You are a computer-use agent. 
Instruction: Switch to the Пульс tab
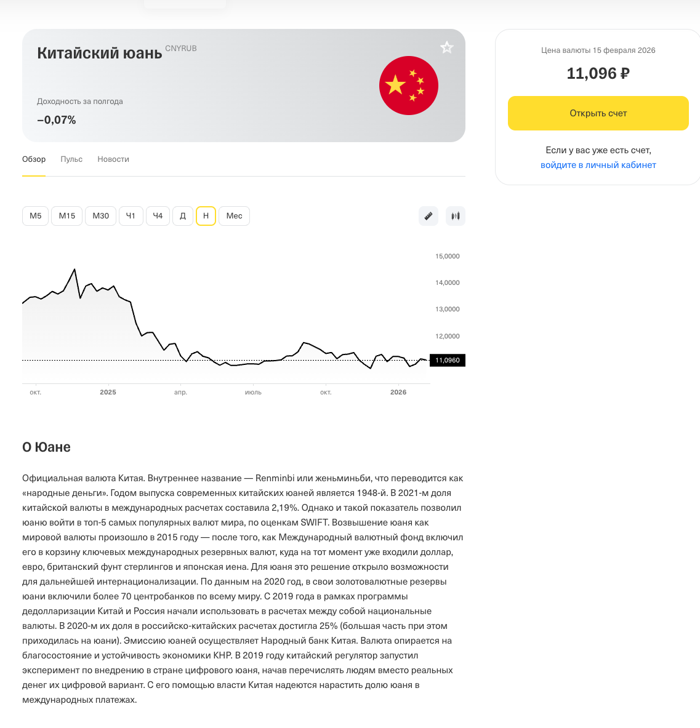71,159
